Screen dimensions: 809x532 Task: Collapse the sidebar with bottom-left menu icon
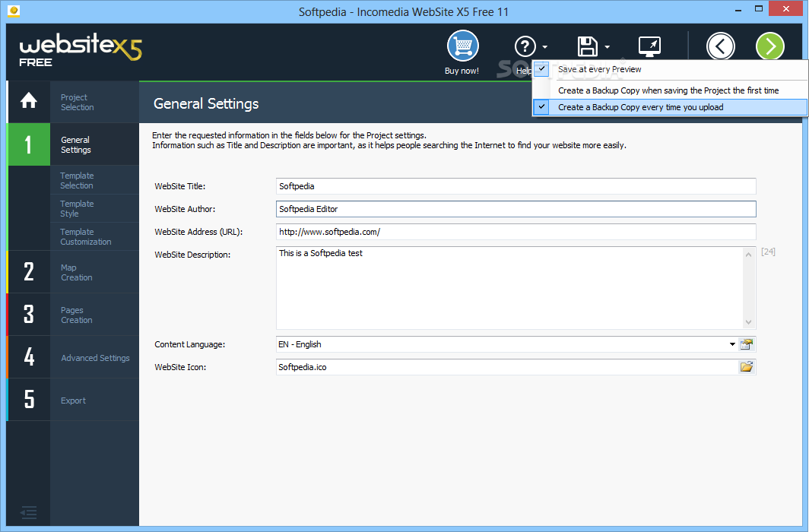click(28, 512)
